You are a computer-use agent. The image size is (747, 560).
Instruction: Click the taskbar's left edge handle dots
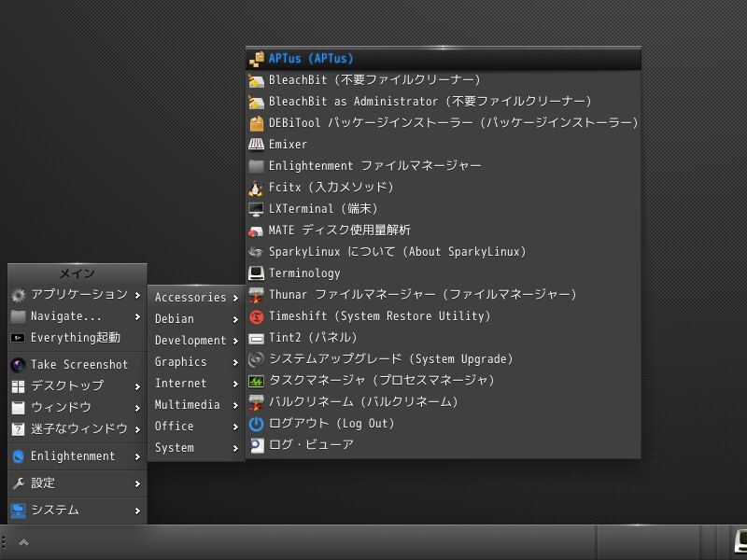(x=4, y=542)
